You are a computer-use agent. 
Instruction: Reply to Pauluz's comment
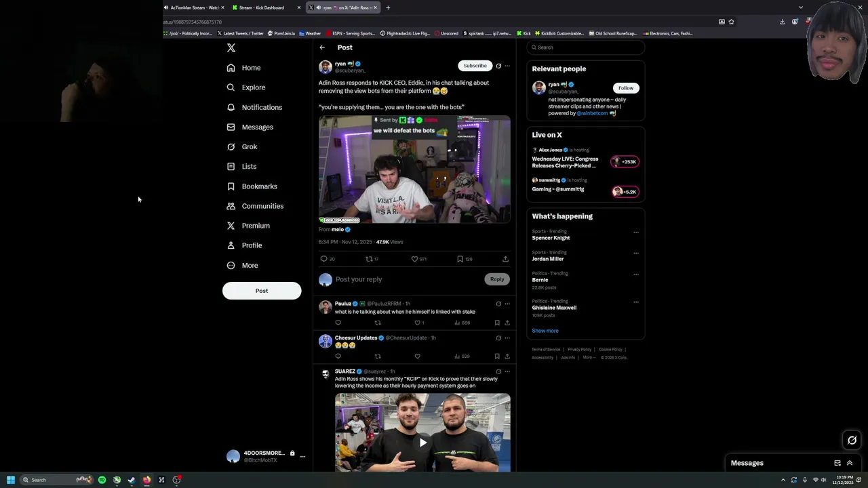pos(338,323)
